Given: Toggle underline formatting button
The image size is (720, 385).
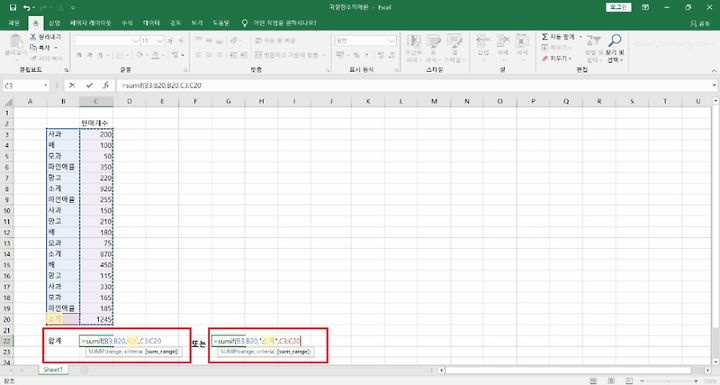Looking at the screenshot, I should tap(101, 55).
